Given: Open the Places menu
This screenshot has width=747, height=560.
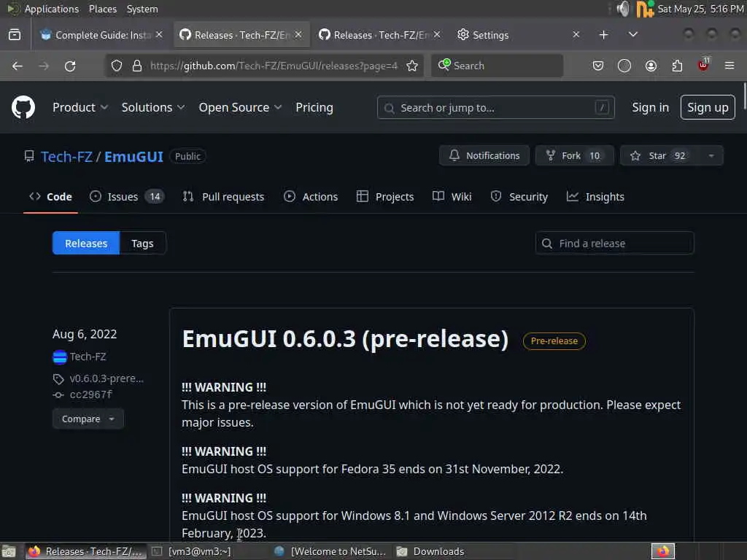Looking at the screenshot, I should point(102,9).
